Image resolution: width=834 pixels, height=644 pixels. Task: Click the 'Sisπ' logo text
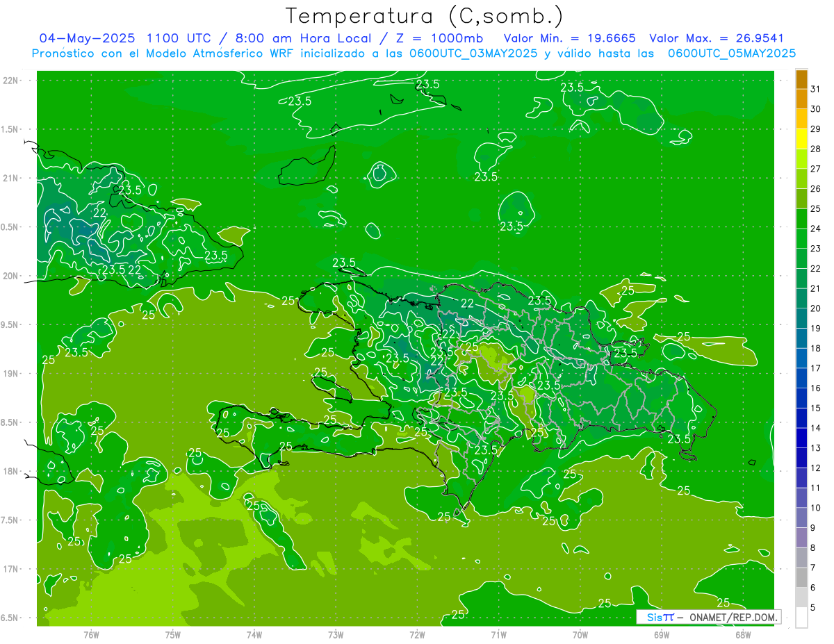(x=661, y=617)
